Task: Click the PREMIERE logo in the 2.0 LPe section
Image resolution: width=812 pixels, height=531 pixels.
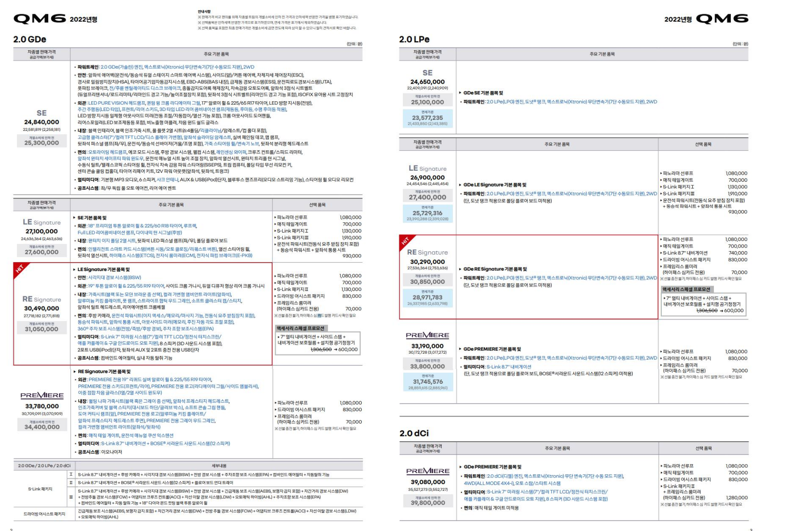Action: point(428,336)
